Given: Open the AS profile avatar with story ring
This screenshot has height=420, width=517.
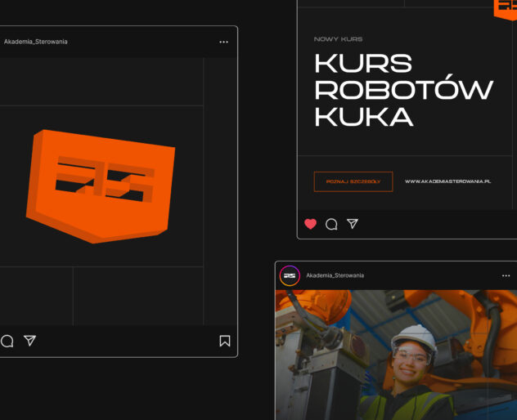Looking at the screenshot, I should [x=290, y=275].
